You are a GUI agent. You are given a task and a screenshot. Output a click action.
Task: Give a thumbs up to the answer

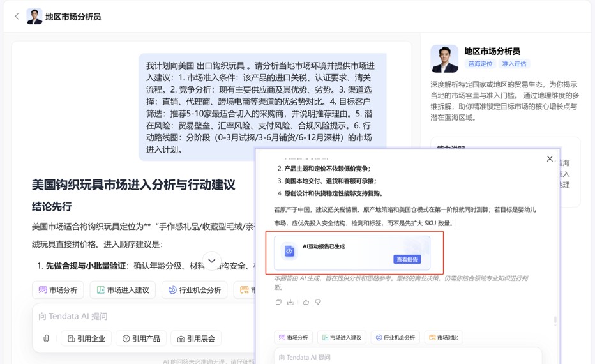coord(306,302)
